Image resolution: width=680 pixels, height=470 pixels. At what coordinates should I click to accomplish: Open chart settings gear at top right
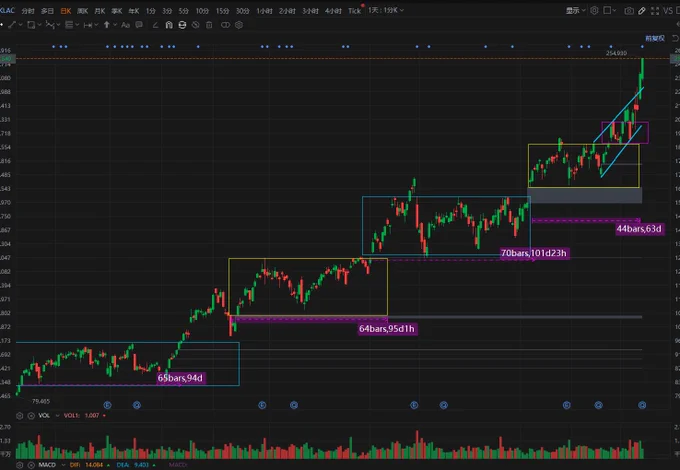[595, 10]
